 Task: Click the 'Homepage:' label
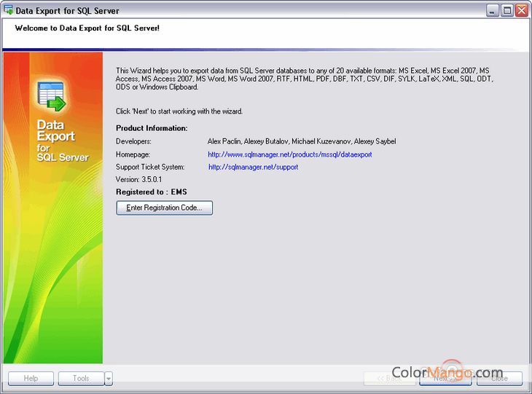point(133,154)
